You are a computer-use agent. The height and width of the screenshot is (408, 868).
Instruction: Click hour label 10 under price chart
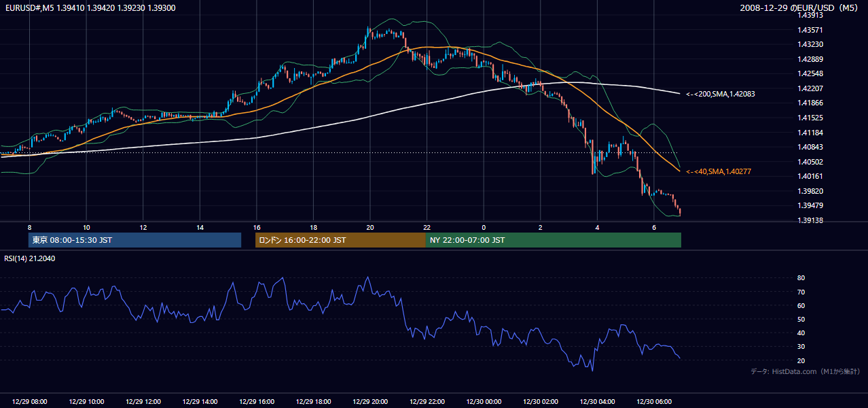[86, 227]
